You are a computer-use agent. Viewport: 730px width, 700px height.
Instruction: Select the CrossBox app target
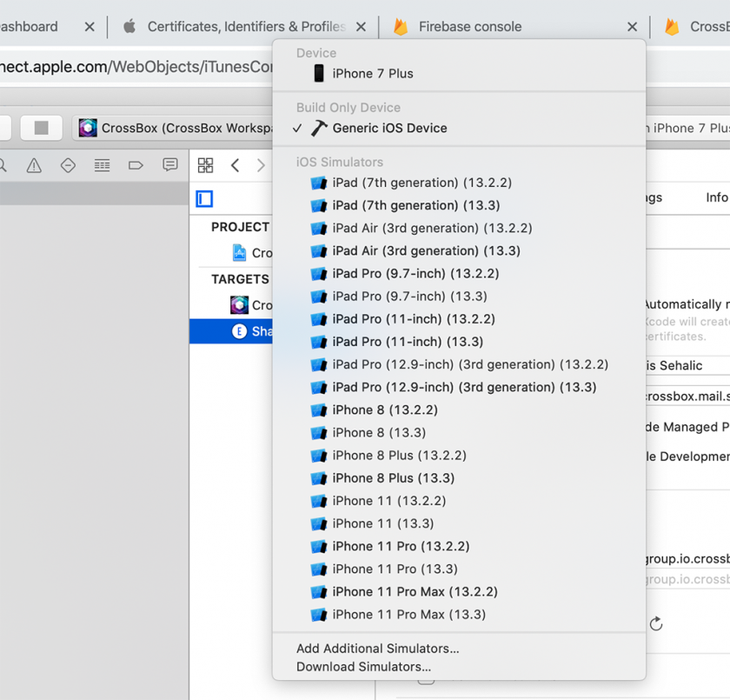(251, 305)
